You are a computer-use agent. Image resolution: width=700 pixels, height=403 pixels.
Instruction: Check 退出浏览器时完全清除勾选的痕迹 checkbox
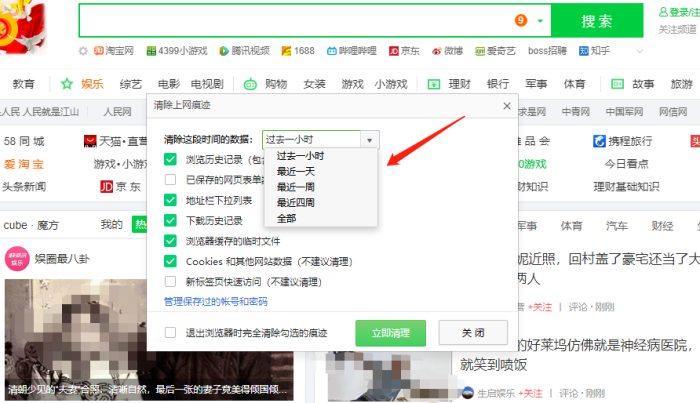[x=170, y=332]
